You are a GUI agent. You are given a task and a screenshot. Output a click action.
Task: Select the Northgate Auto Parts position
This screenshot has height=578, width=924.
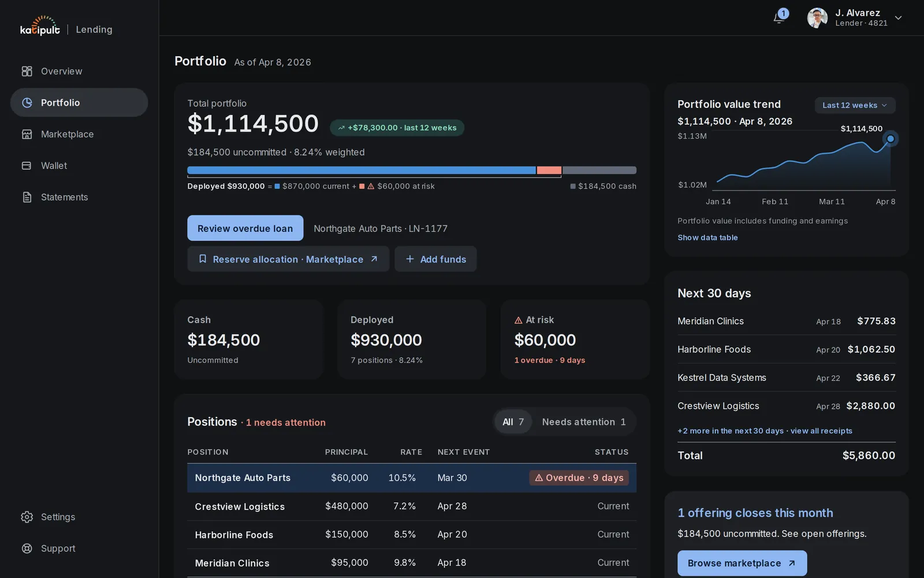tap(412, 478)
